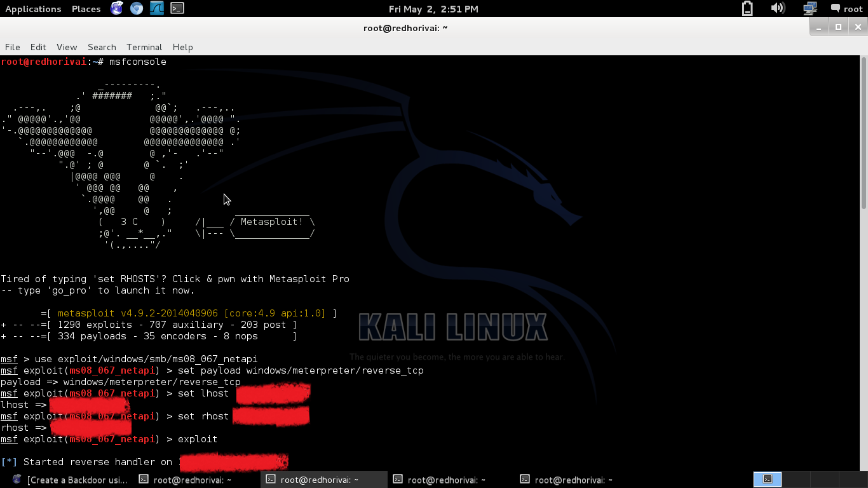This screenshot has height=488, width=868.
Task: Minimize the terminal window
Action: 820,27
